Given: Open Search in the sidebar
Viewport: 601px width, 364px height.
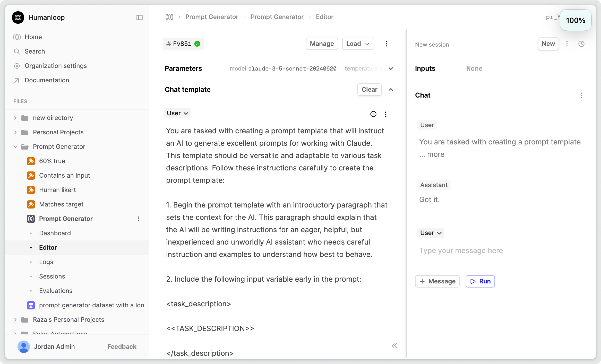Looking at the screenshot, I should [x=35, y=51].
